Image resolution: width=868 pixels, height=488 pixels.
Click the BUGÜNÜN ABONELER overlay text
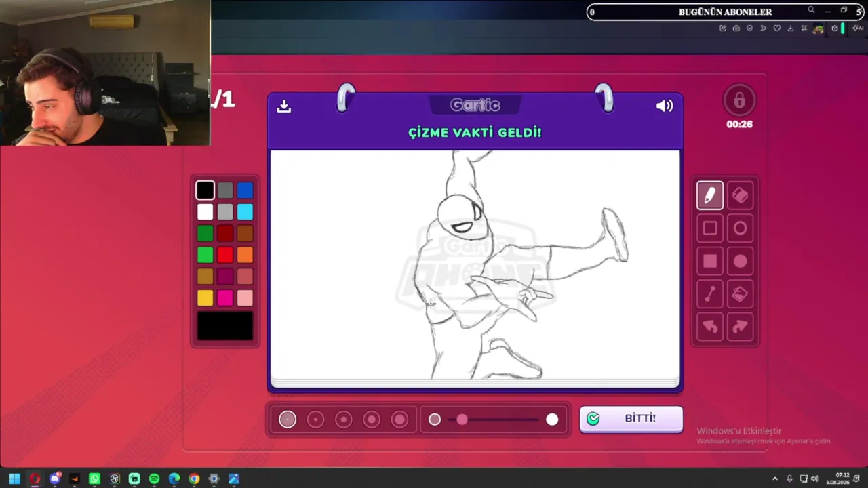click(x=725, y=12)
